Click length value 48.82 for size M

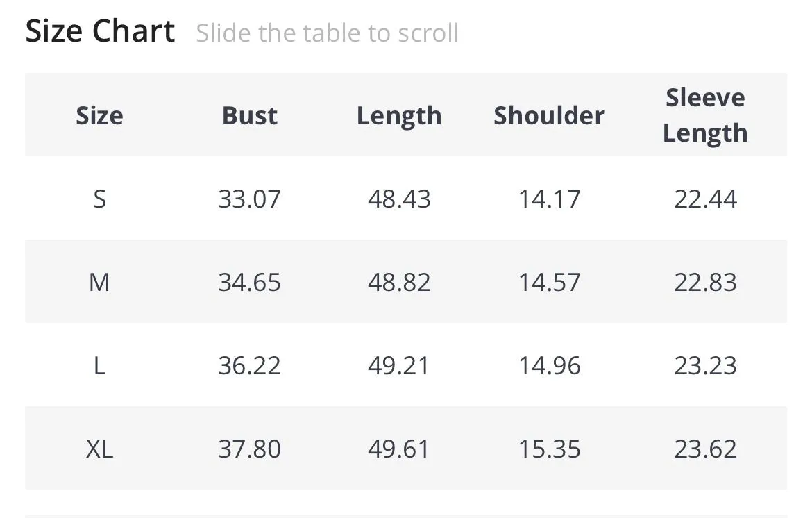point(399,283)
